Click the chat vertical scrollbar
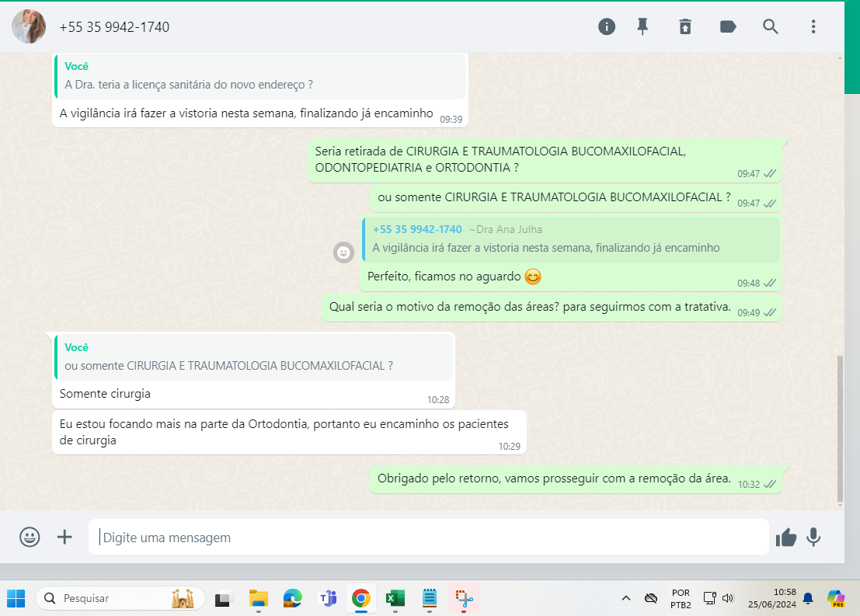Screen dimensions: 860x616 pyautogui.click(x=840, y=428)
